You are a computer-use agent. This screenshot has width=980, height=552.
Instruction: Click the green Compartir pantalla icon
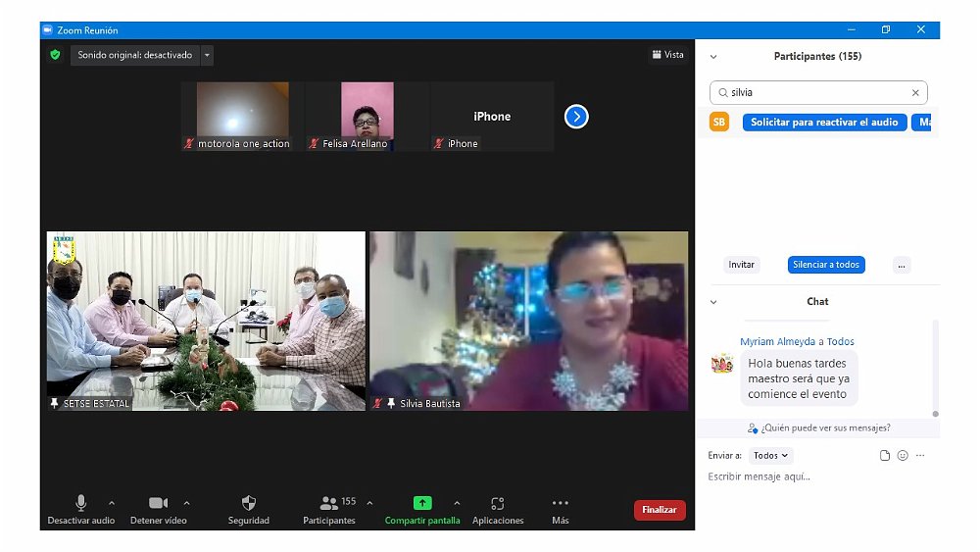422,503
